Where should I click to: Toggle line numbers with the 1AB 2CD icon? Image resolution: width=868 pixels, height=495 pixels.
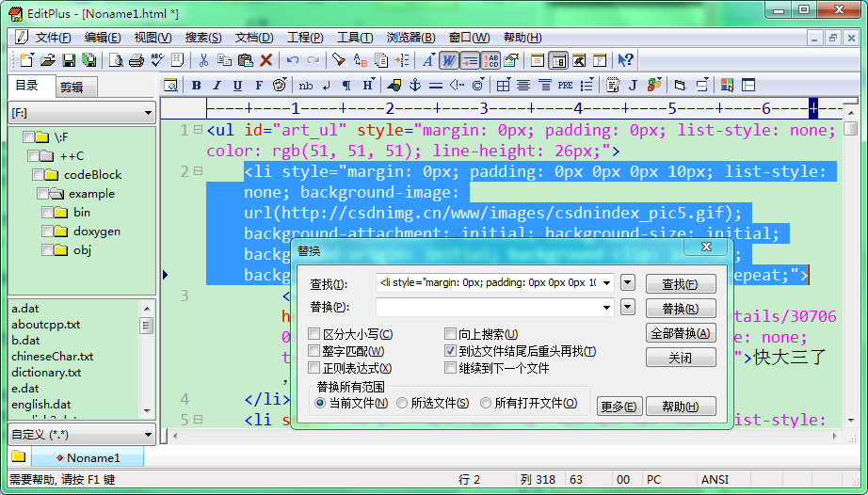click(490, 59)
